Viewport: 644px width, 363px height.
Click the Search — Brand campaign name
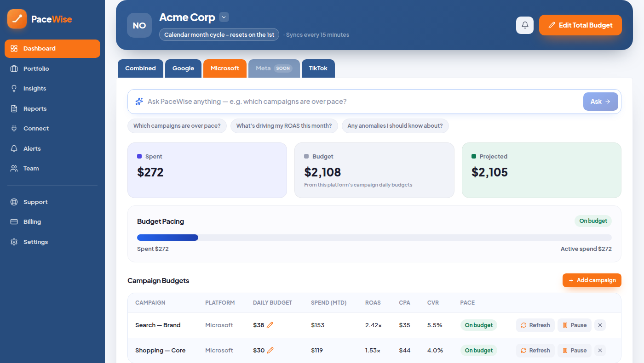click(158, 325)
